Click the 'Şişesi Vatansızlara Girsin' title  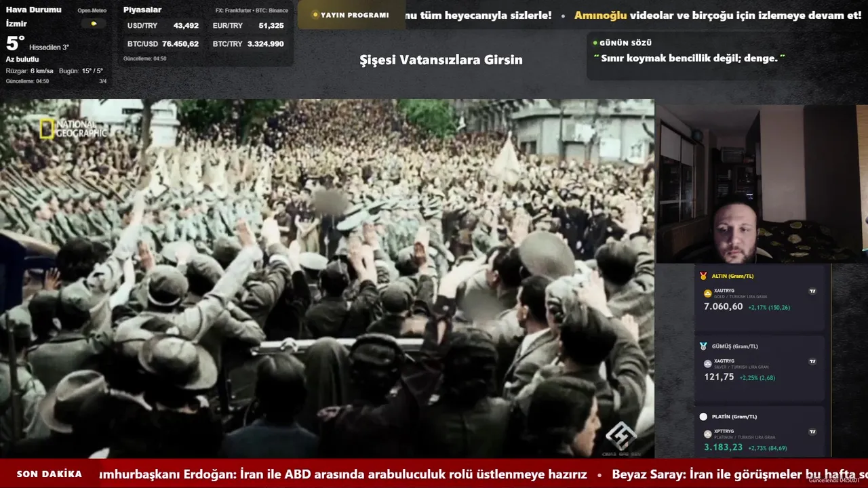tap(441, 60)
